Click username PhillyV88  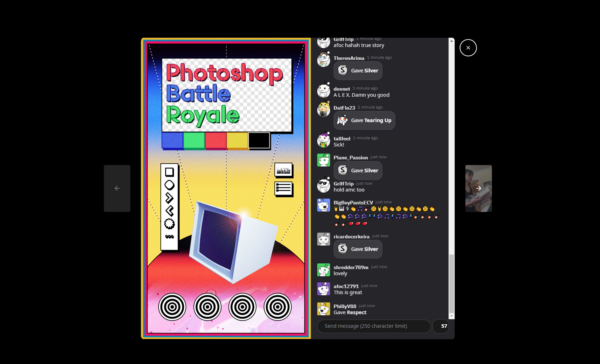tap(345, 306)
